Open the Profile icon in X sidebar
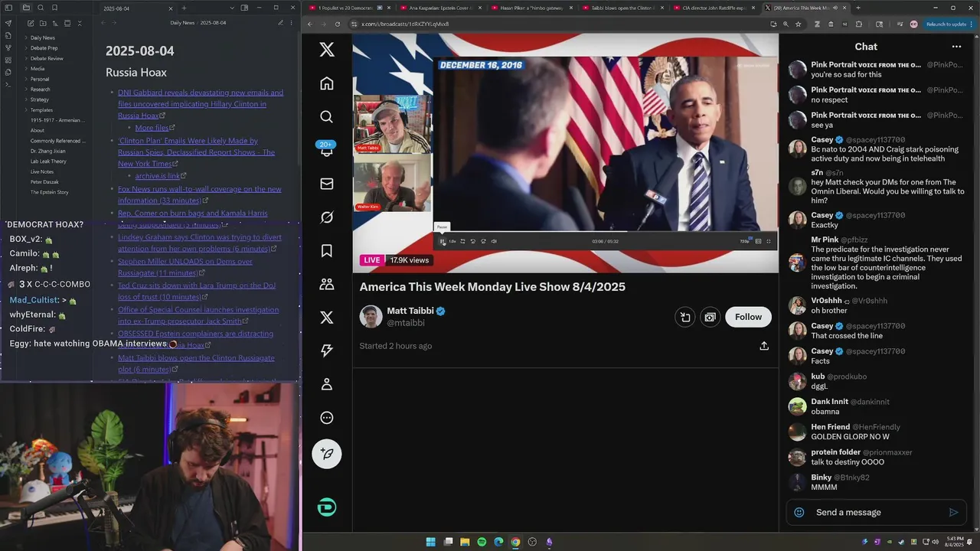 327,384
